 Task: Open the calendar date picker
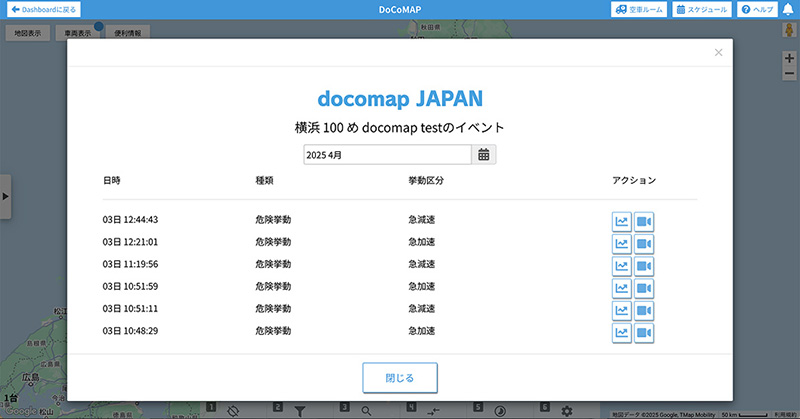tap(484, 155)
